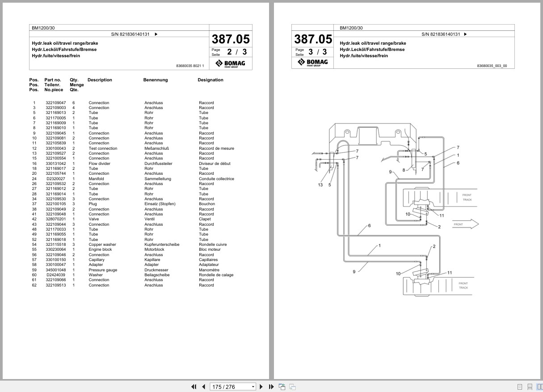The height and width of the screenshot is (392, 543).
Task: Select part number 345001048
Action: point(55,270)
